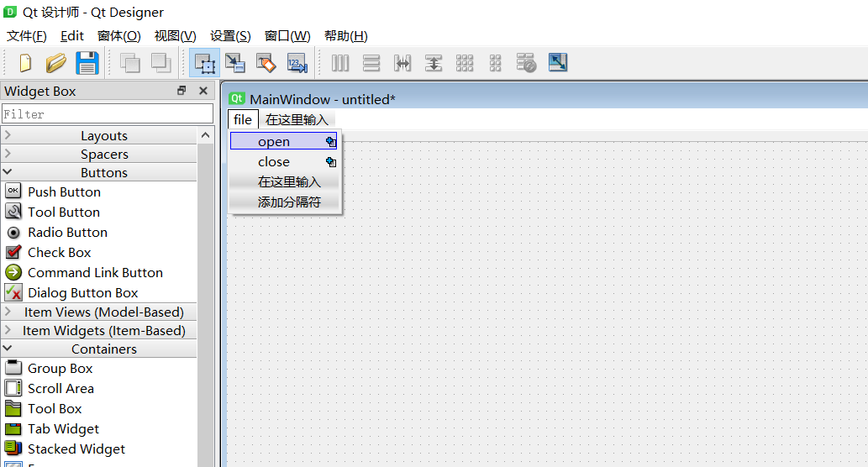Select Radio Button widget
The width and height of the screenshot is (868, 467).
coord(67,233)
